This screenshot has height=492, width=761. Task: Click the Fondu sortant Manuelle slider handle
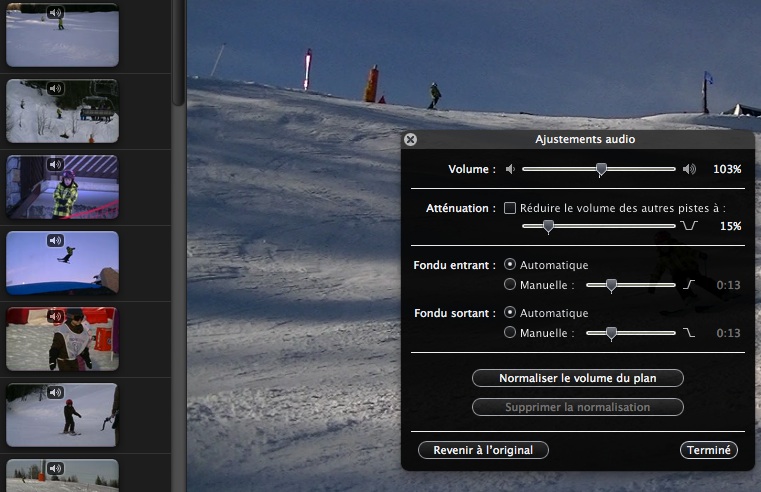point(612,333)
